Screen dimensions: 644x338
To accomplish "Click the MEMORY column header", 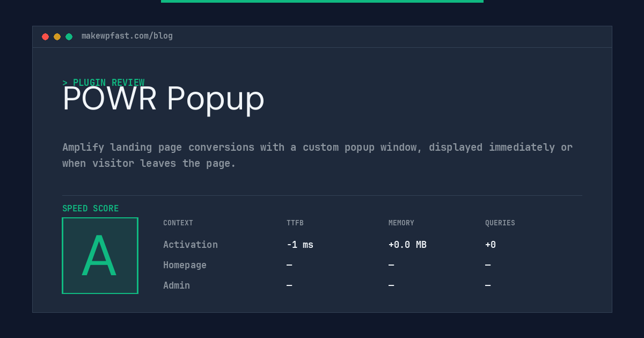I will point(401,223).
